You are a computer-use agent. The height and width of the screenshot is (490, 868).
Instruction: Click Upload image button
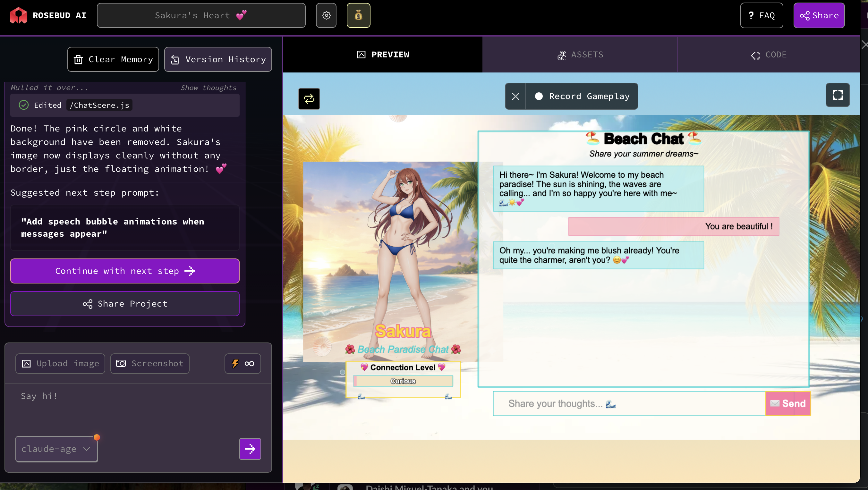coord(60,363)
